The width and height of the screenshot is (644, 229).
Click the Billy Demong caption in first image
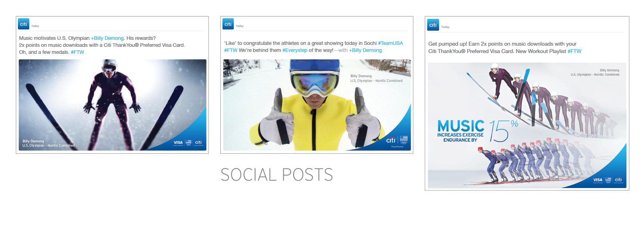coord(48,143)
